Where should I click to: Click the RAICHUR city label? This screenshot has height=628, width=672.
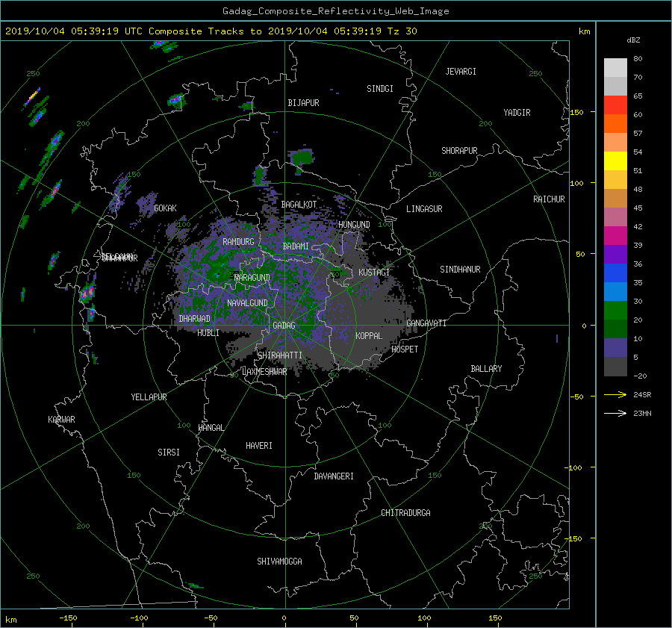[x=549, y=199]
